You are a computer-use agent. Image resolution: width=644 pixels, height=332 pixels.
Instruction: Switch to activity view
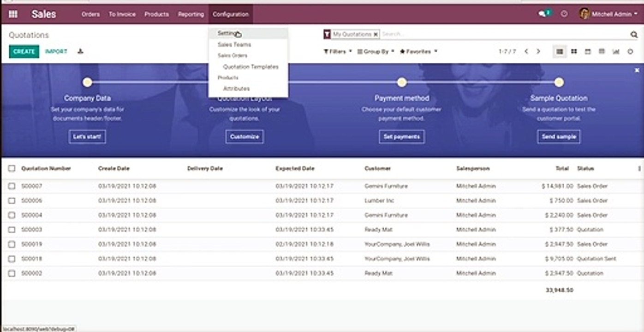(630, 52)
